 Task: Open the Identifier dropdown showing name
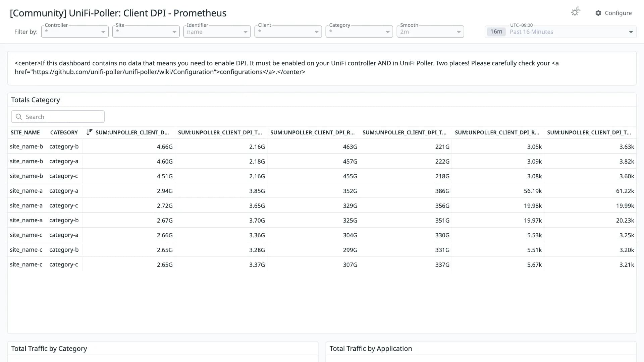tap(217, 32)
